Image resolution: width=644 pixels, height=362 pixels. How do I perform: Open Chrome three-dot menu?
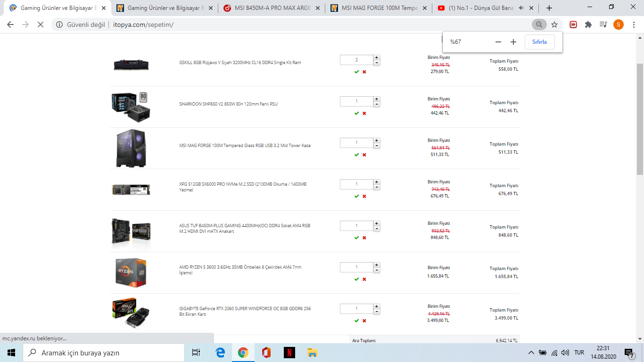[x=634, y=25]
